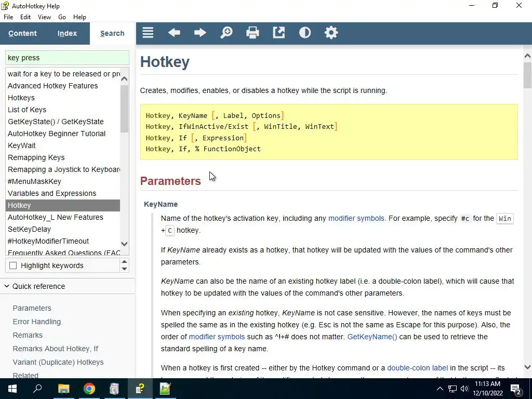Open the green notepad app in taskbar
This screenshot has width=532, height=399.
(x=165, y=389)
